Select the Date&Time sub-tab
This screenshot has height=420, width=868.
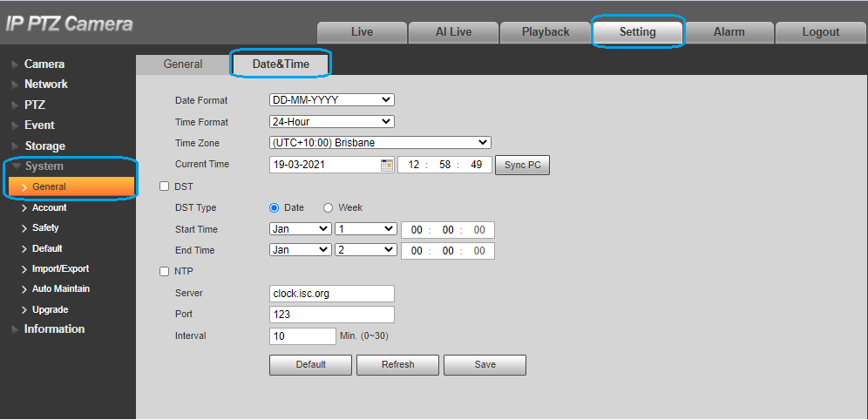click(x=281, y=64)
